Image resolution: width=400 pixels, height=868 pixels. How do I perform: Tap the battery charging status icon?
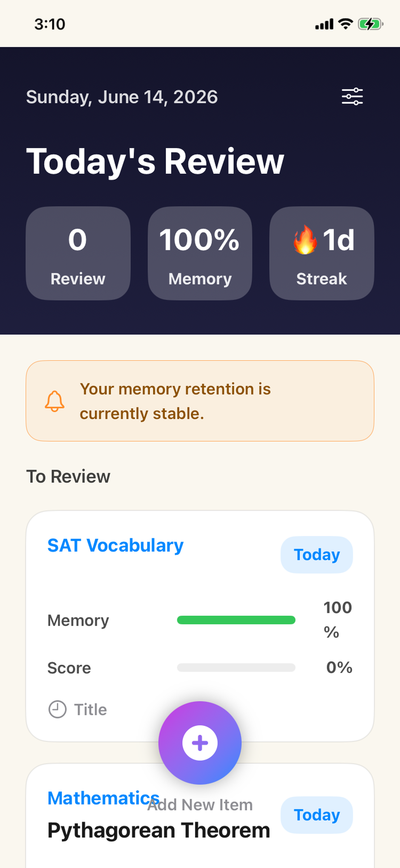pos(370,24)
